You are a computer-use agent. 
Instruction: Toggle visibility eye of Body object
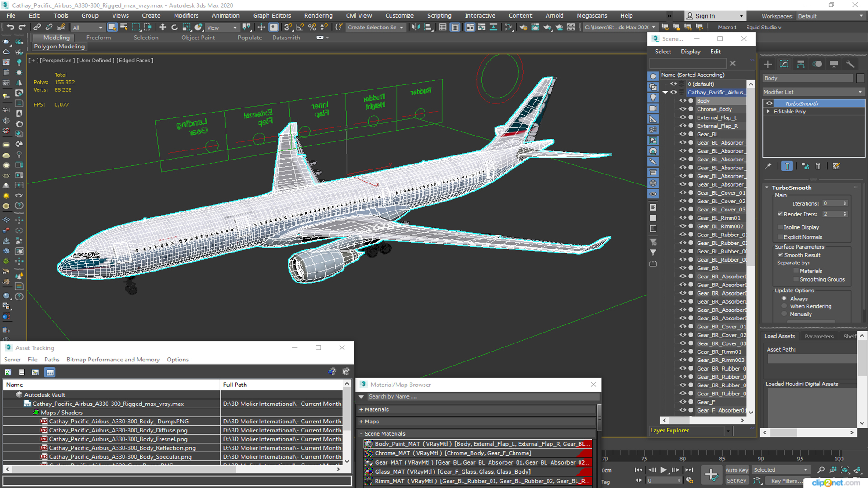pos(683,101)
